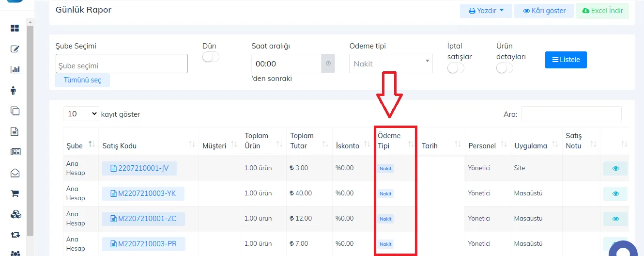Screen dimensions: 644x256
Task: Click the Listele button
Action: pos(566,60)
